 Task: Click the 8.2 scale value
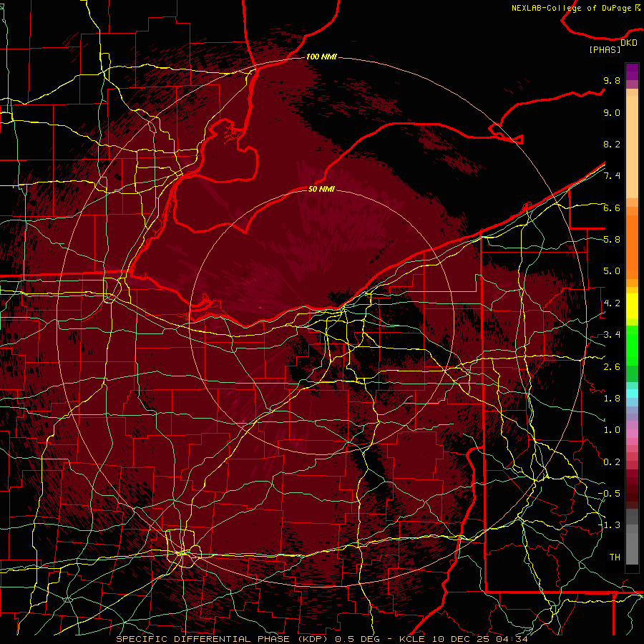(612, 144)
